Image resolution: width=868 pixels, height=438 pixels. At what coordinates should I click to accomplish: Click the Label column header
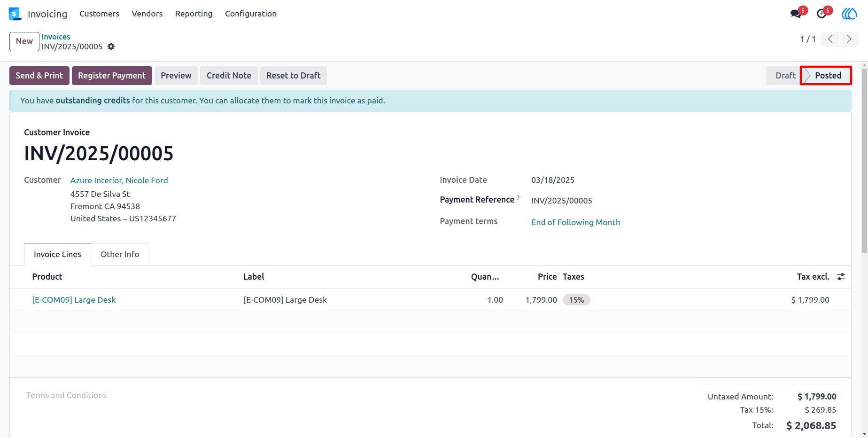point(254,277)
